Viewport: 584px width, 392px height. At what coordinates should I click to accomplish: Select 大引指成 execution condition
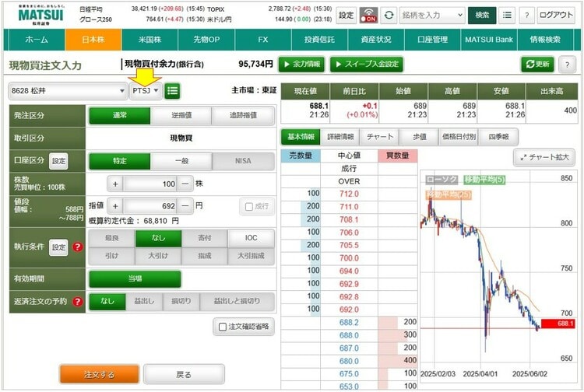pyautogui.click(x=251, y=256)
